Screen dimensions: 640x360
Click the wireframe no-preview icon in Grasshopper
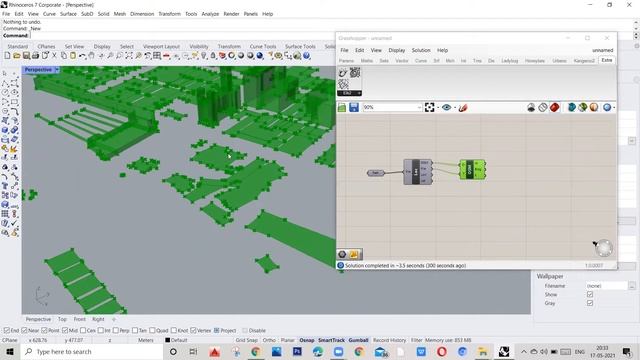point(542,107)
